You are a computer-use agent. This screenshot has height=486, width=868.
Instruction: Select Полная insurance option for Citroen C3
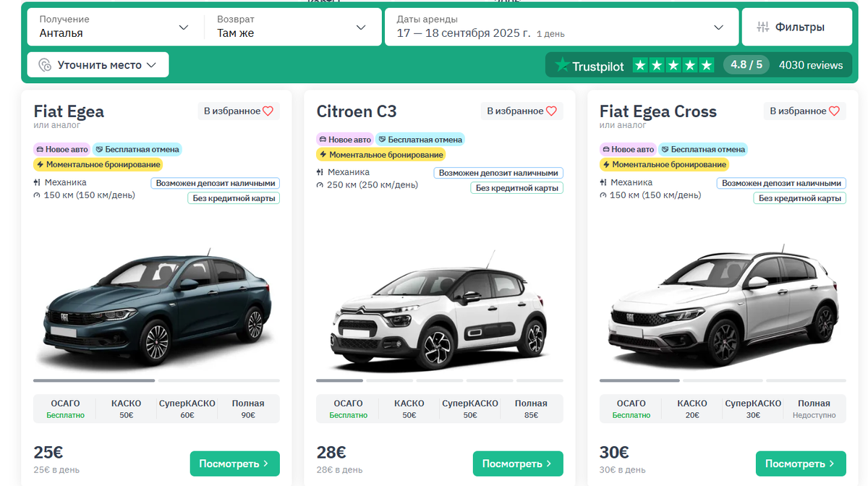(531, 409)
